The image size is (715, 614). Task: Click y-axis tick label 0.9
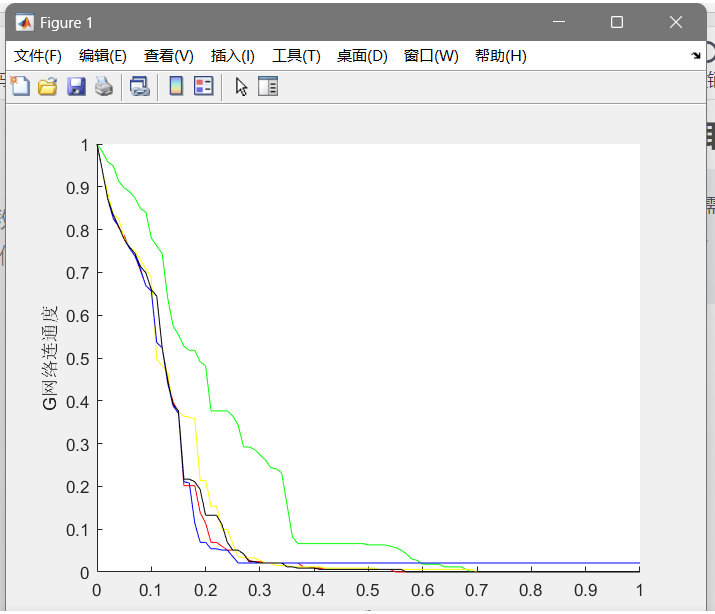point(78,188)
